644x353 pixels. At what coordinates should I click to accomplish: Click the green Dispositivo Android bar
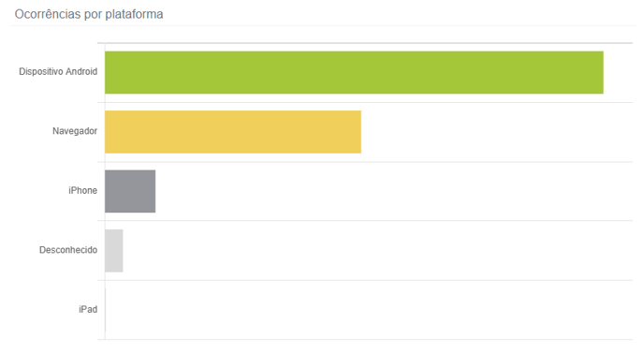(354, 72)
